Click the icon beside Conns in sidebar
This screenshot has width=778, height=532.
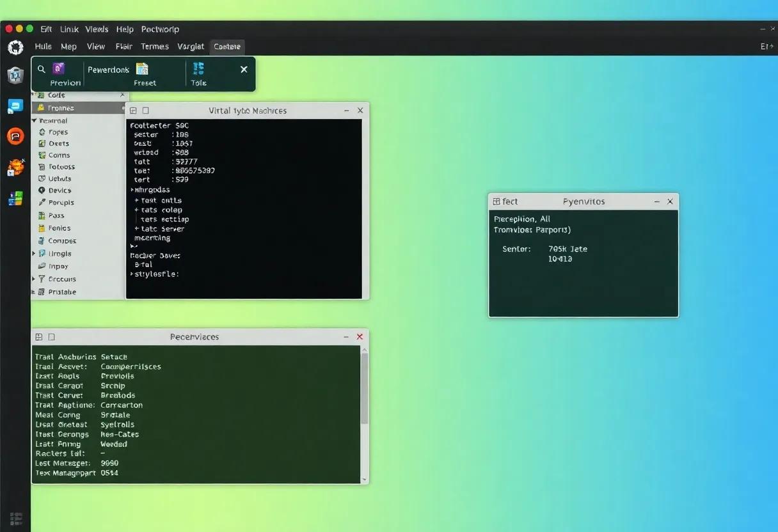[42, 155]
